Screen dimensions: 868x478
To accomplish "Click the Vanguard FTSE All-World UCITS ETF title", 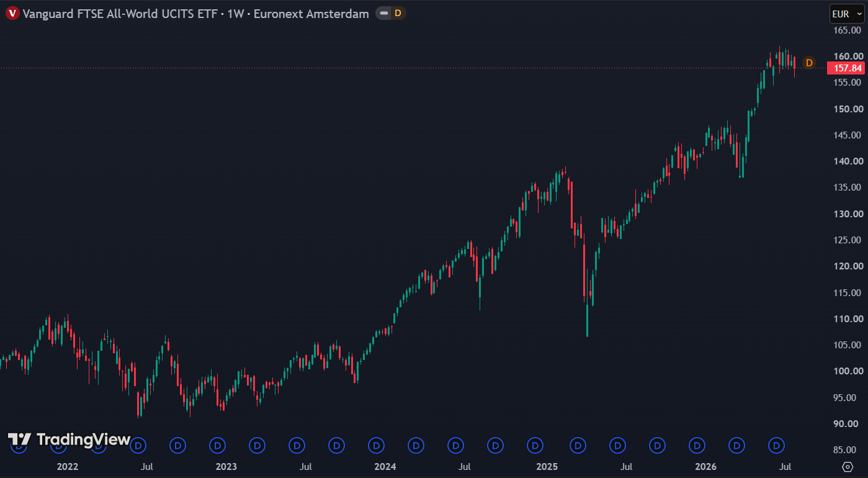I will (x=122, y=14).
